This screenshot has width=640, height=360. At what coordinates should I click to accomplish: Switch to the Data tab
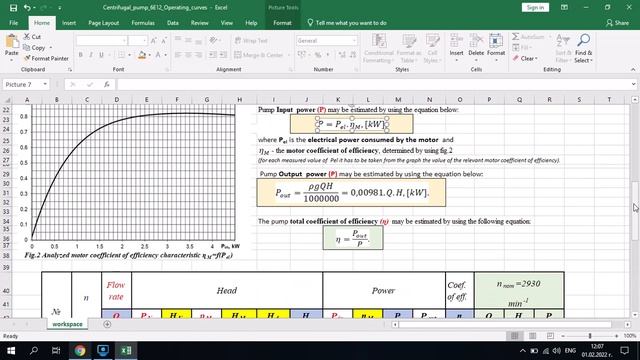[173, 23]
